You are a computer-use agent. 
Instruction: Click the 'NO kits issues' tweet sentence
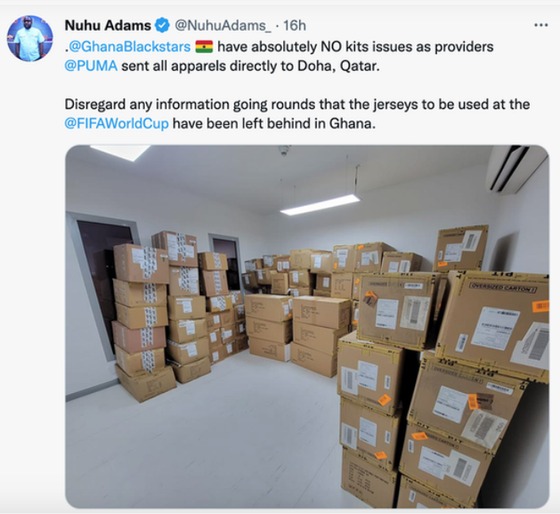(x=279, y=56)
